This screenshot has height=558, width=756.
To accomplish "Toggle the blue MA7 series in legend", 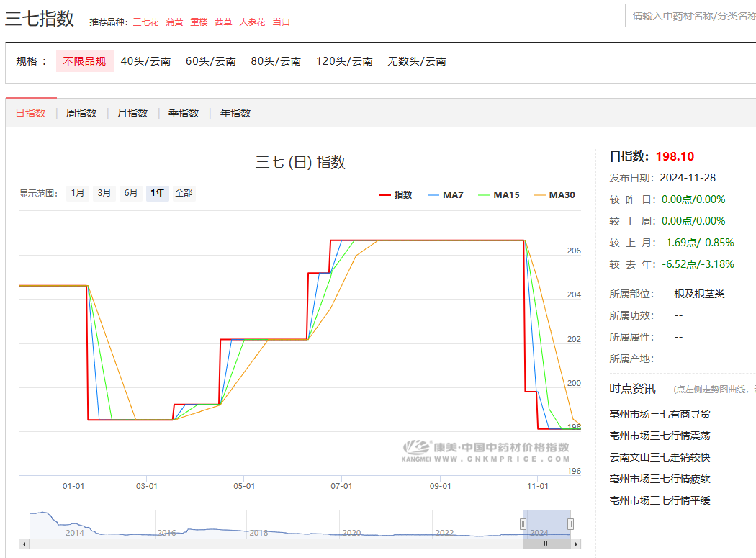I will 446,195.
